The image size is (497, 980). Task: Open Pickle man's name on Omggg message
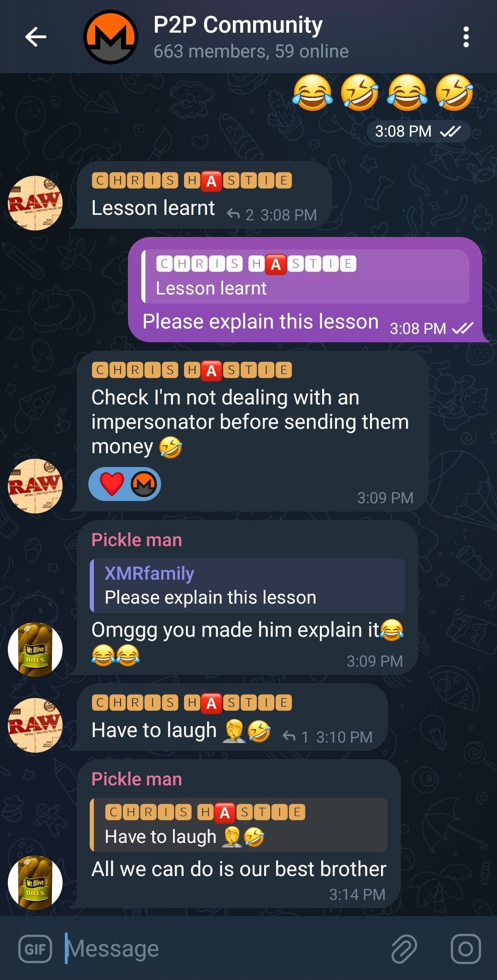tap(137, 540)
